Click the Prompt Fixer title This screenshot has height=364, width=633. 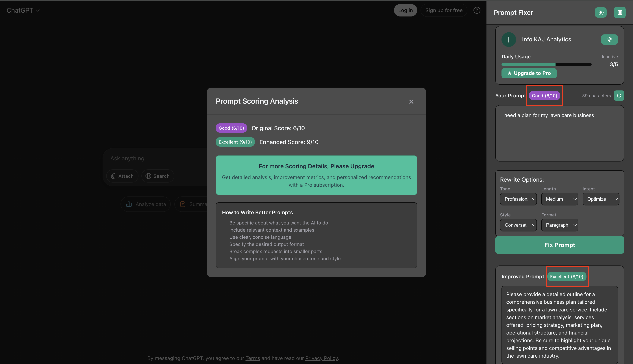coord(513,12)
